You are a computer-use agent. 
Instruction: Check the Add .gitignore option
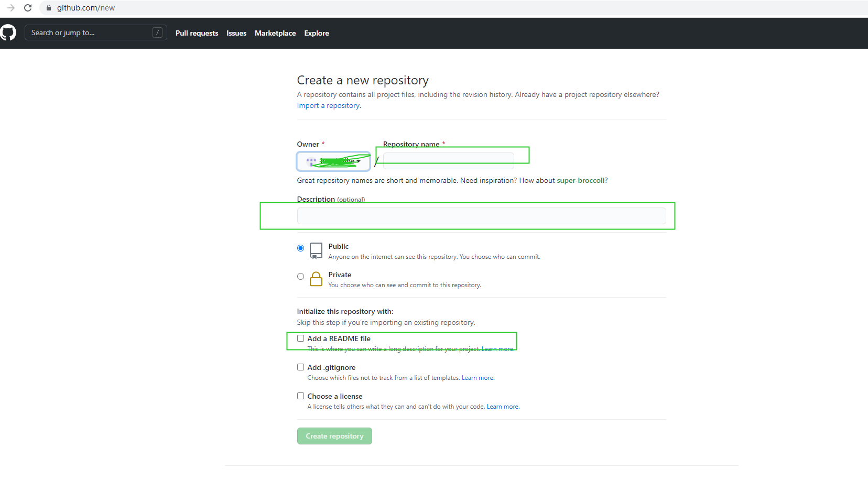300,367
